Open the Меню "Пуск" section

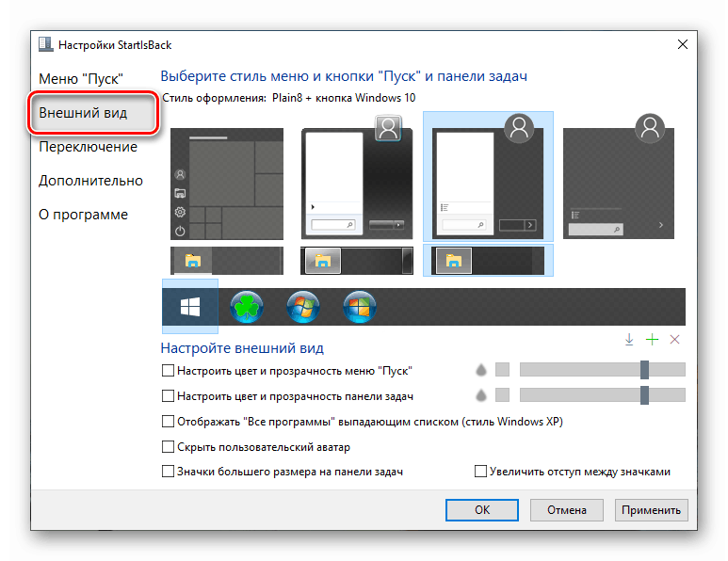[81, 79]
